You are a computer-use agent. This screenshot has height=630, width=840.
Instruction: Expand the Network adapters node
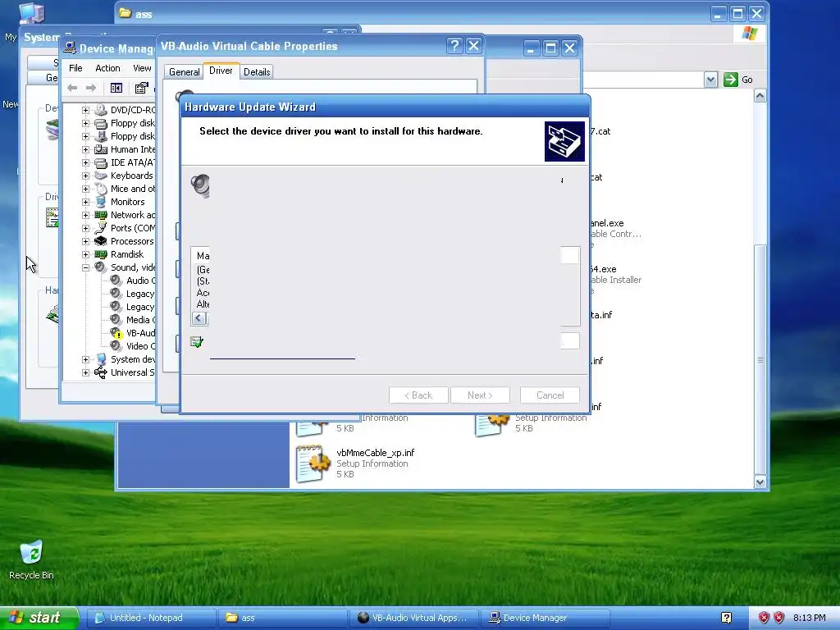coord(85,215)
